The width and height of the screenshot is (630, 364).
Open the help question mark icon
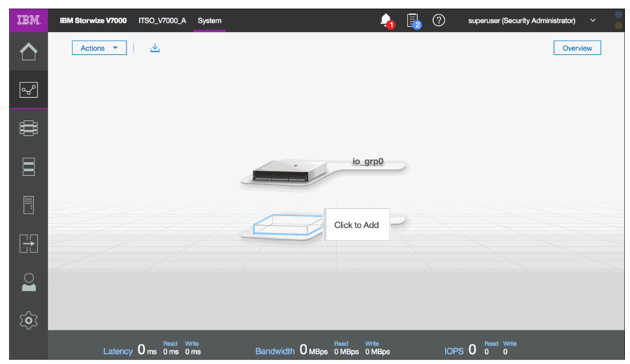439,20
